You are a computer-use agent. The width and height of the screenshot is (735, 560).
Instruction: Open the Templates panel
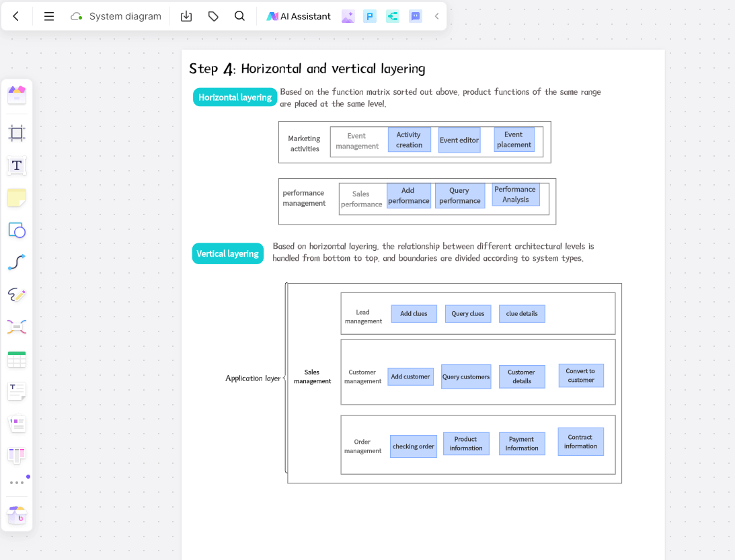16,94
